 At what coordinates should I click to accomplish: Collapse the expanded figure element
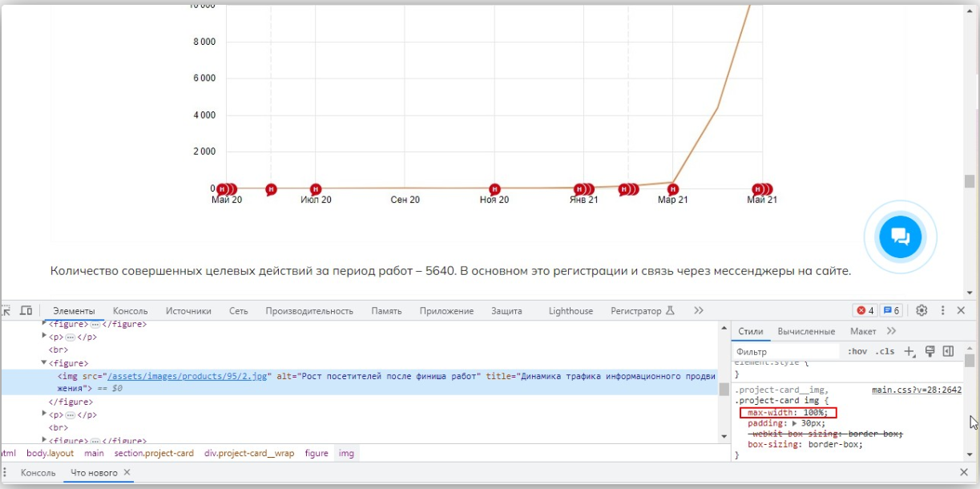45,363
